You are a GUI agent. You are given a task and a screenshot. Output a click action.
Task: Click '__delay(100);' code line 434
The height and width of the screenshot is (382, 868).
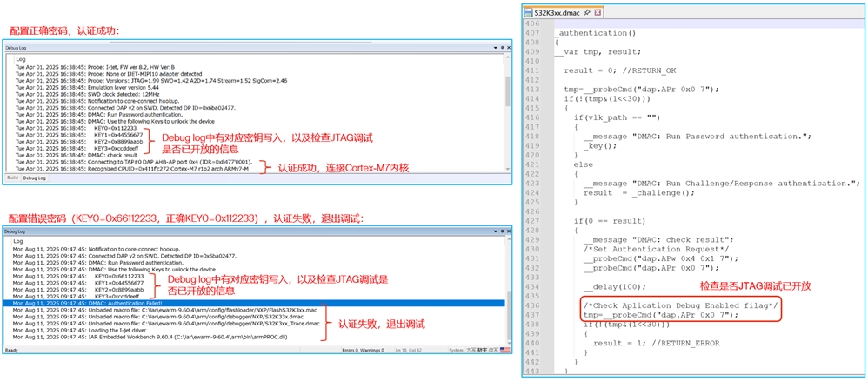click(614, 287)
